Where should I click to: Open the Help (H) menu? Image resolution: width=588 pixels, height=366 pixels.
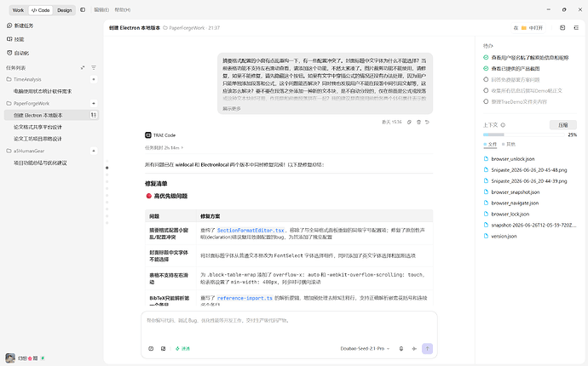click(123, 9)
